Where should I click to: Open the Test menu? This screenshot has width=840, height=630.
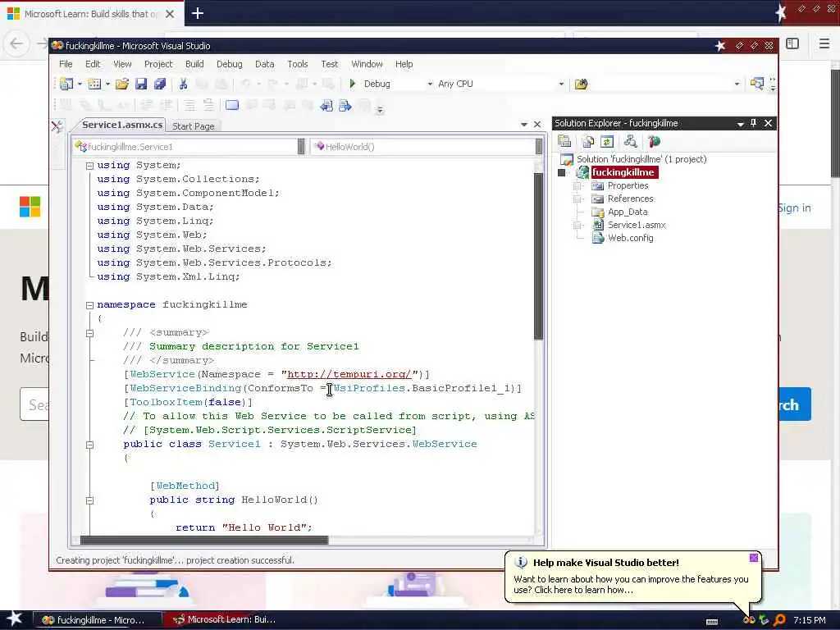tap(330, 64)
